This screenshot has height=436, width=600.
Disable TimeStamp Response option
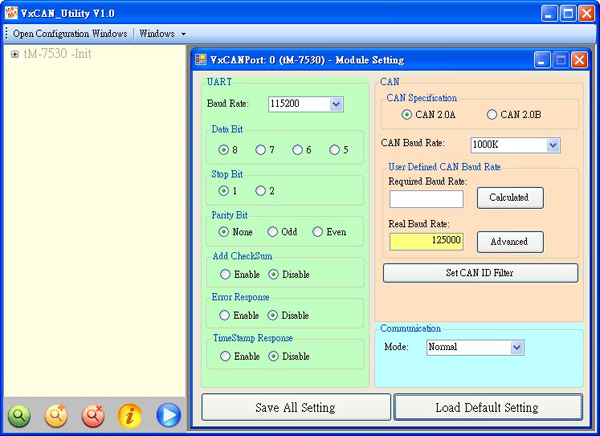click(x=273, y=356)
